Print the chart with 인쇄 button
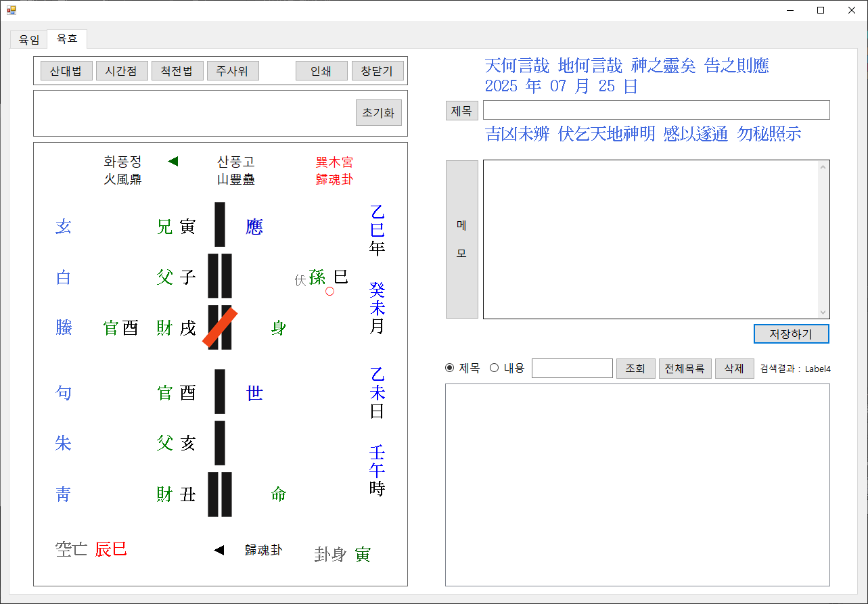 [321, 71]
